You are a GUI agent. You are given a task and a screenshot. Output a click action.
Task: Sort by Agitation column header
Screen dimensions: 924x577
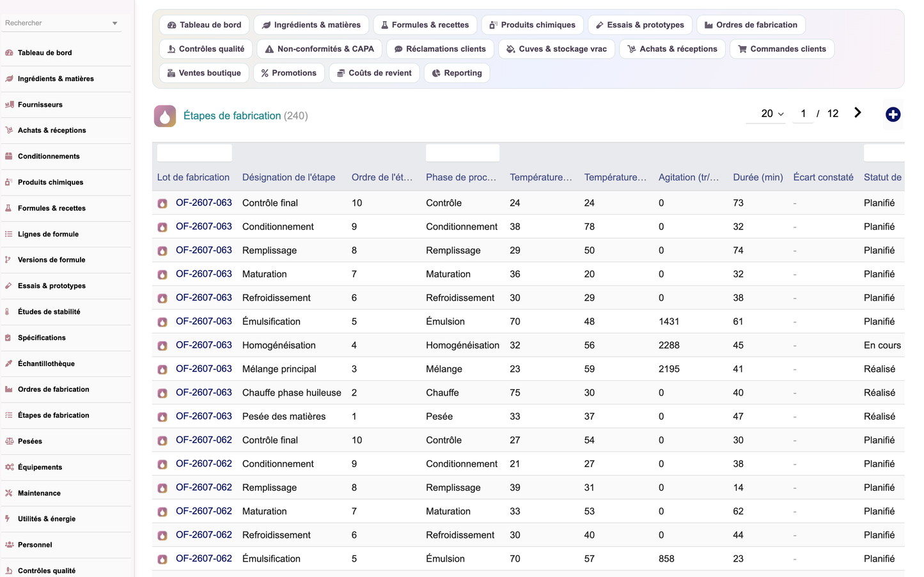click(x=689, y=177)
